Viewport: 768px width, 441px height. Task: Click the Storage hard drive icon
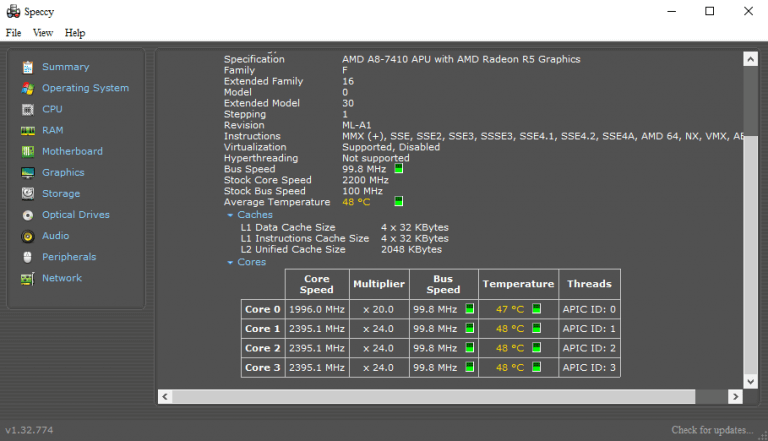pos(28,194)
